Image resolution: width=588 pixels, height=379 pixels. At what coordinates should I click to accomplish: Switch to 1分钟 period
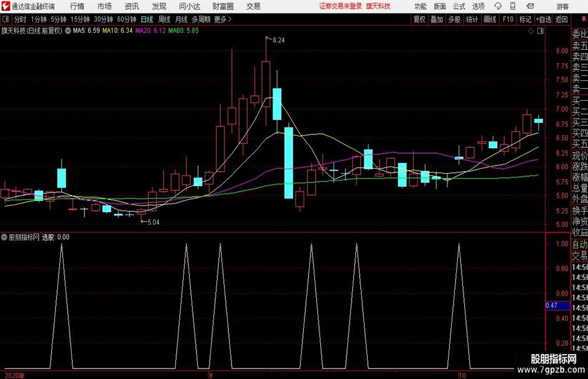point(39,19)
